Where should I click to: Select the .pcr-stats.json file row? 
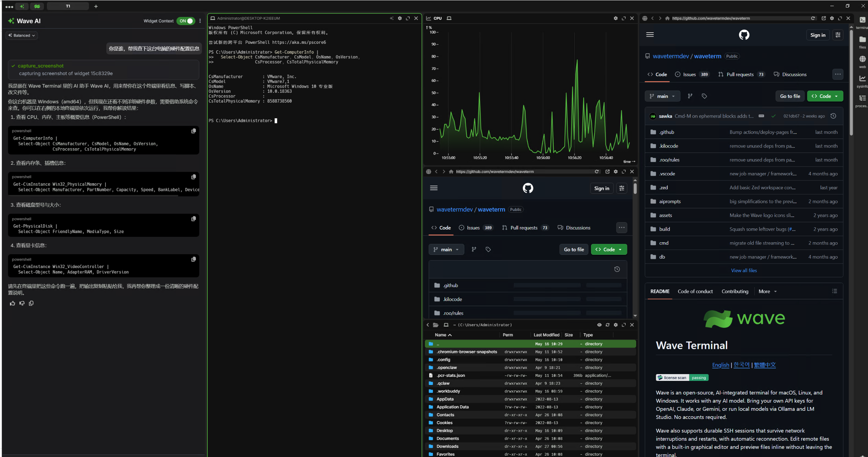[530, 375]
